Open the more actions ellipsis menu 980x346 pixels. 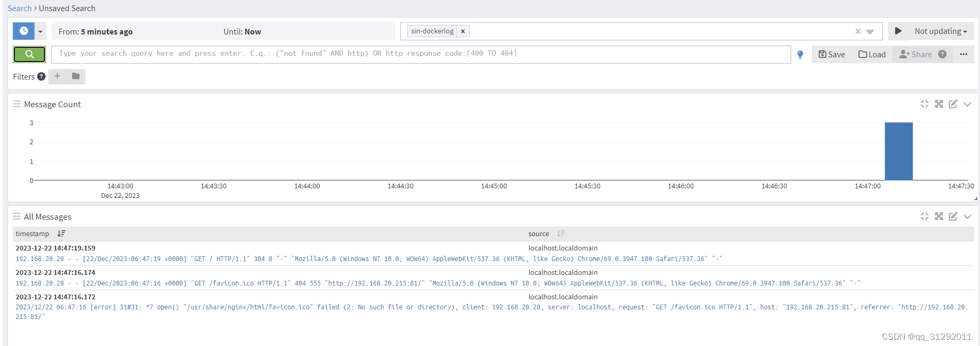tap(964, 54)
